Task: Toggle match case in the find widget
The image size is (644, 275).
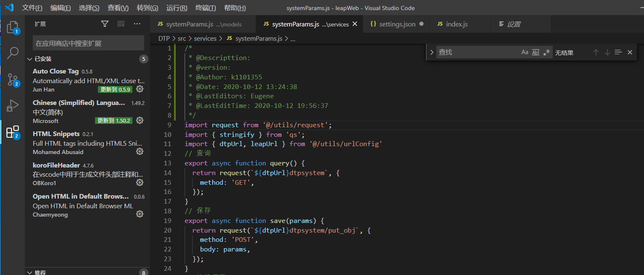Action: point(525,52)
